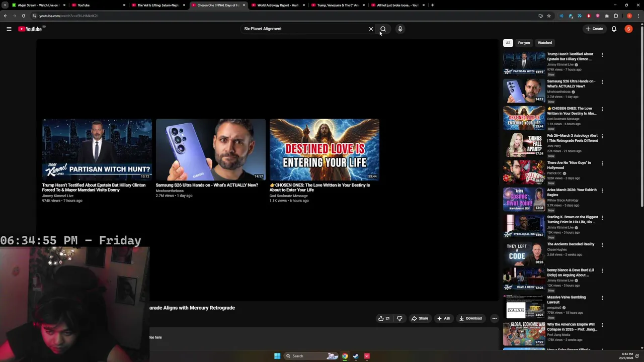
Task: Dislike the video with thumbs down
Action: pyautogui.click(x=399, y=318)
